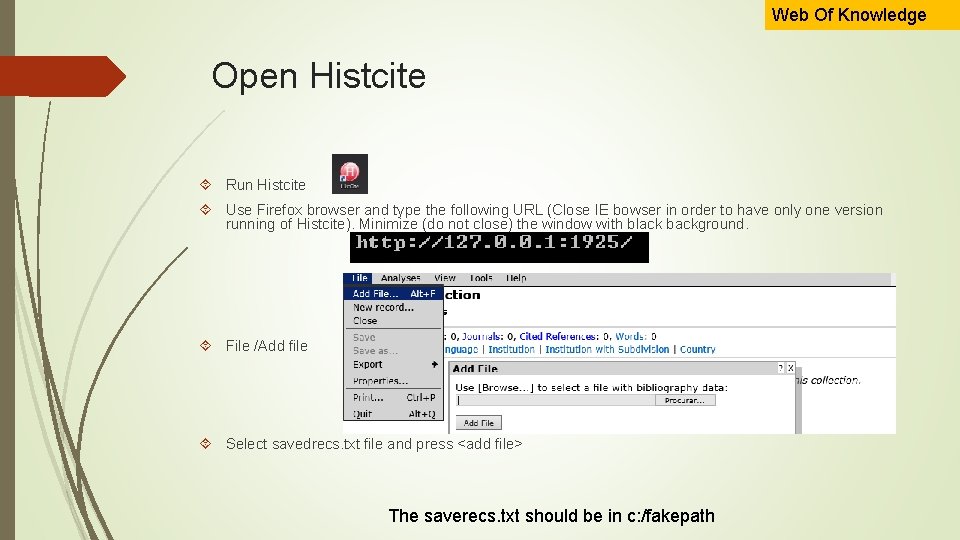
Task: Select Close in the File menu
Action: [x=365, y=321]
